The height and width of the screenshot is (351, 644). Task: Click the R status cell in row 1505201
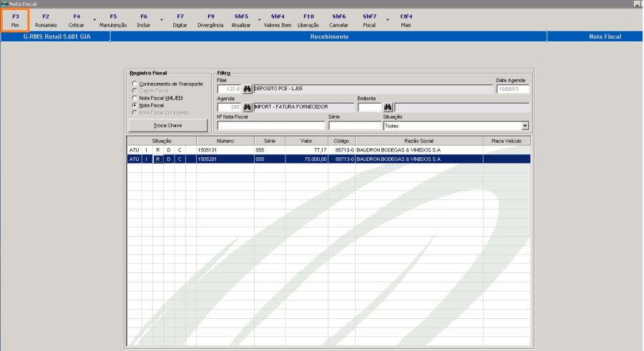[157, 159]
